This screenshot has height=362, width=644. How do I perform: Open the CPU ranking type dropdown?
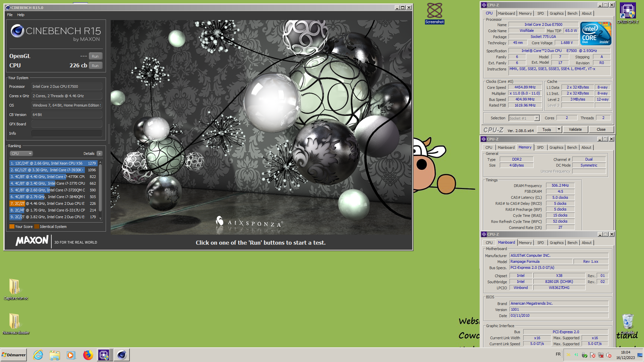pyautogui.click(x=21, y=154)
